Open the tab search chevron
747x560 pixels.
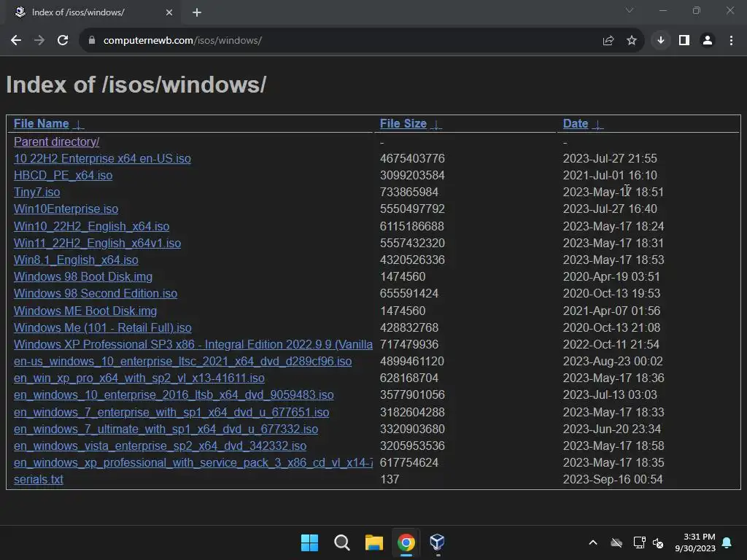click(630, 10)
